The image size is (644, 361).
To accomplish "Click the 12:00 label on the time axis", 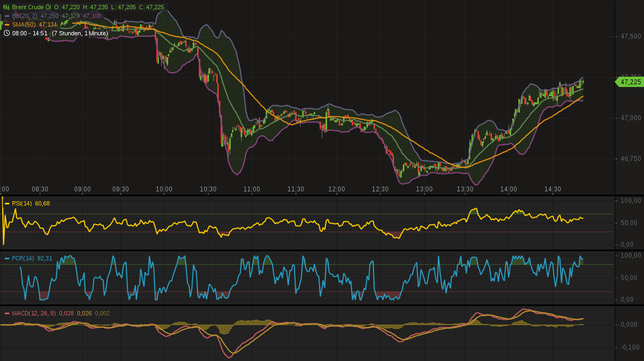I will 336,189.
